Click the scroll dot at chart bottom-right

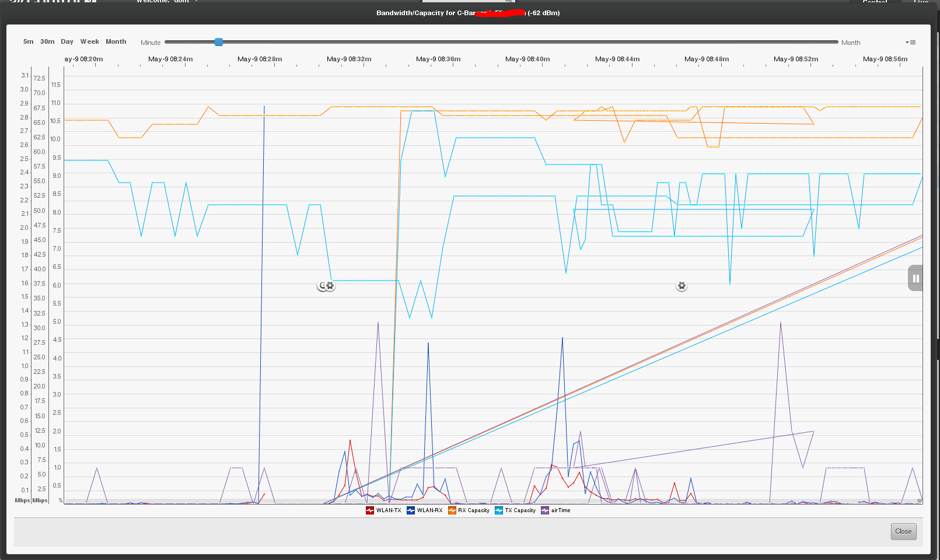920,501
